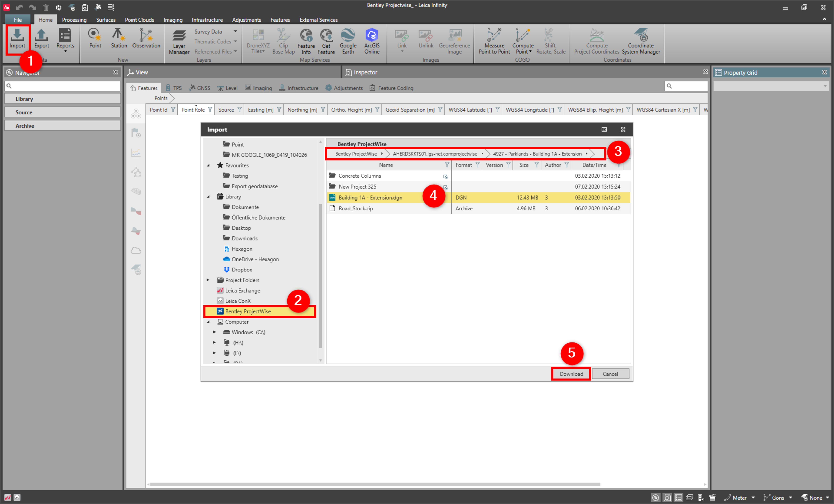Screen dimensions: 834x504
Task: Select Leica ConX in Import tree
Action: coord(238,301)
